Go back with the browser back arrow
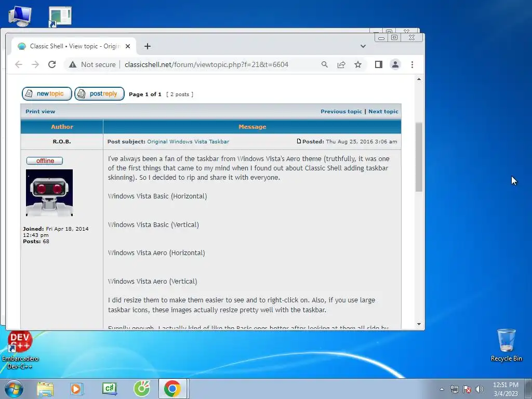Screen dimensions: 532x399 (19, 64)
